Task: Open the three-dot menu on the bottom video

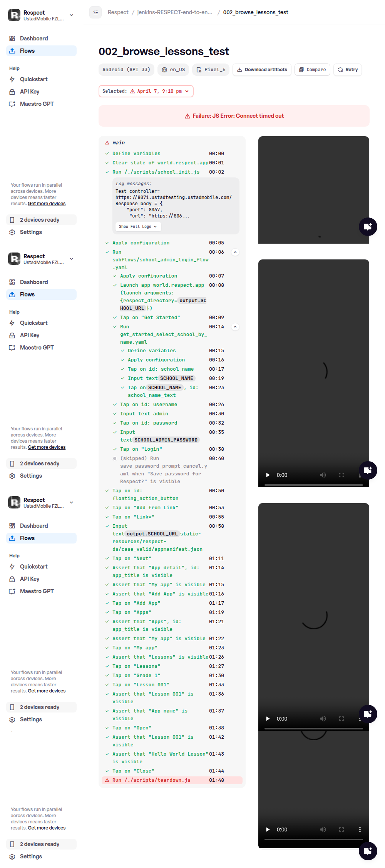Action: coord(360,830)
